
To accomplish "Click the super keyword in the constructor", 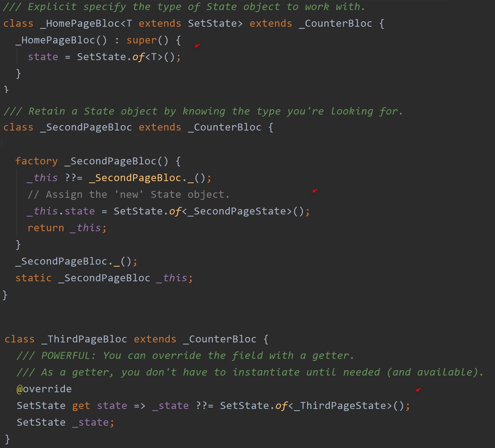I will (141, 40).
